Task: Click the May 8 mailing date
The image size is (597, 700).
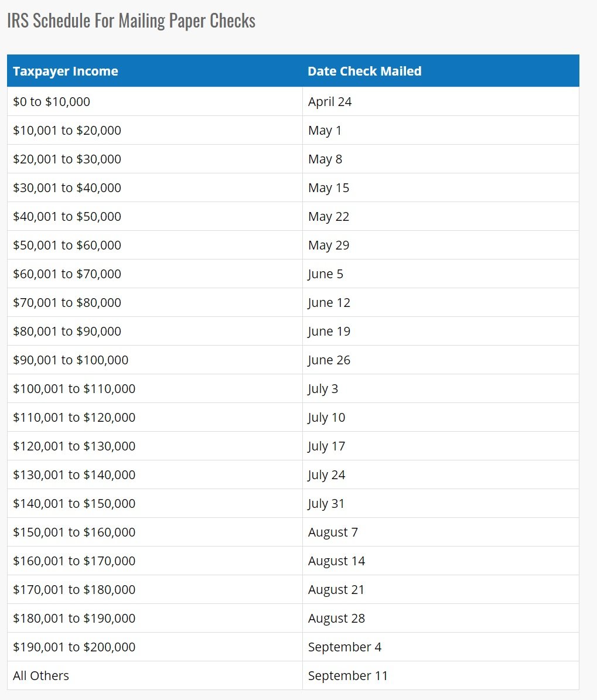Action: tap(325, 159)
